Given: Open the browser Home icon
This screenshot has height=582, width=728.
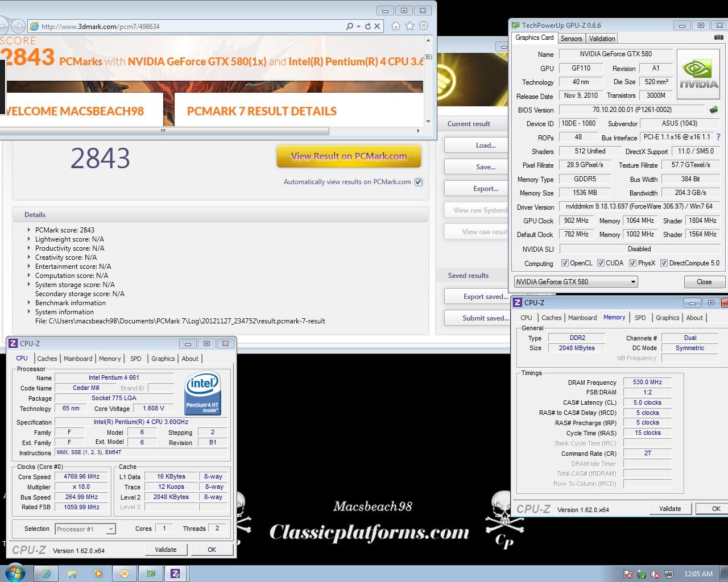Looking at the screenshot, I should [x=396, y=26].
